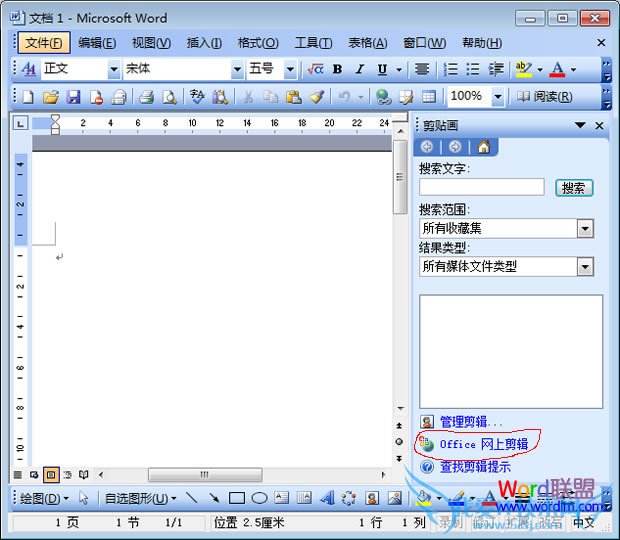Click the 阅读(R) reading mode button
This screenshot has height=540, width=620.
point(544,96)
